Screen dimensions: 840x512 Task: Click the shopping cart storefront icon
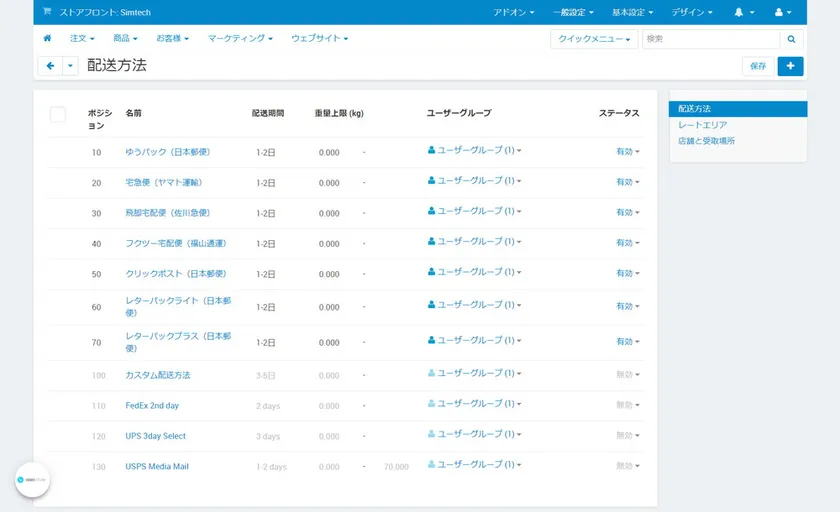click(x=47, y=12)
